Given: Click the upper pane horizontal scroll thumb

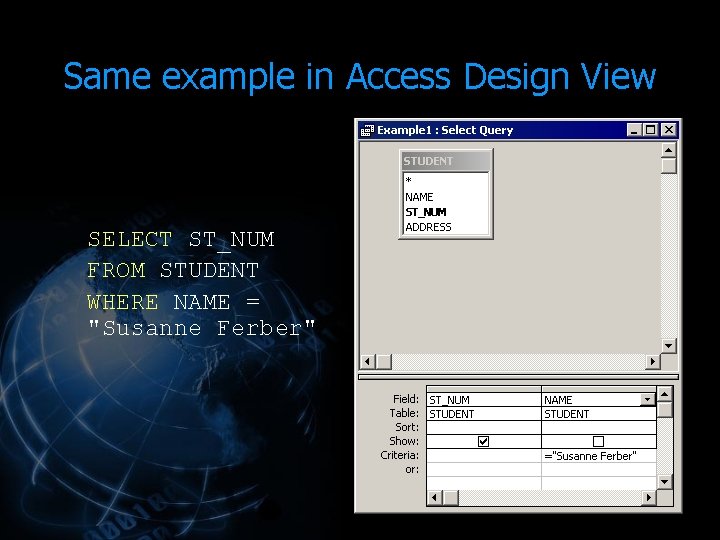Looking at the screenshot, I should pyautogui.click(x=384, y=361).
